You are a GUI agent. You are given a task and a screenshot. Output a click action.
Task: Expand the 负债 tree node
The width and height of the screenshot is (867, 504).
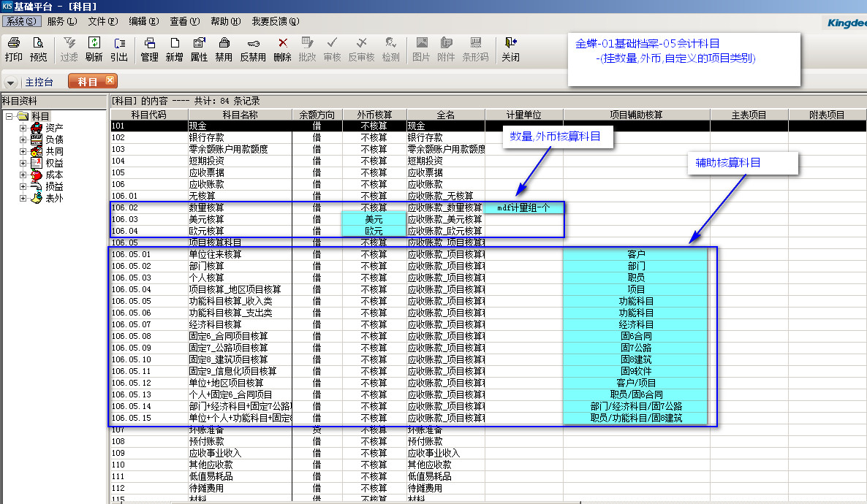(x=23, y=140)
